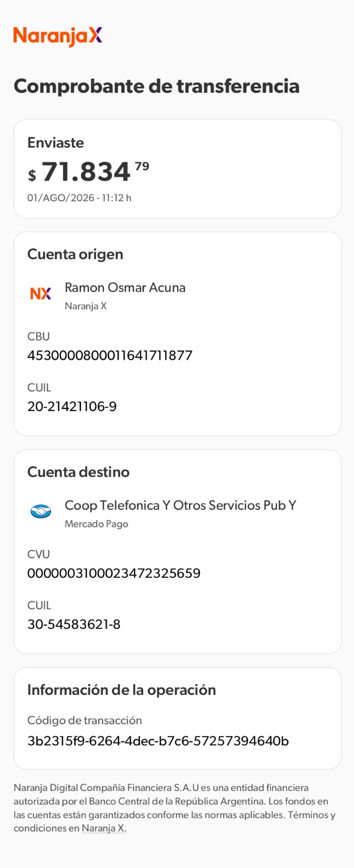Click the NX icon beside Ramon Osmar Acuna
This screenshot has height=868, width=354.
[x=41, y=293]
